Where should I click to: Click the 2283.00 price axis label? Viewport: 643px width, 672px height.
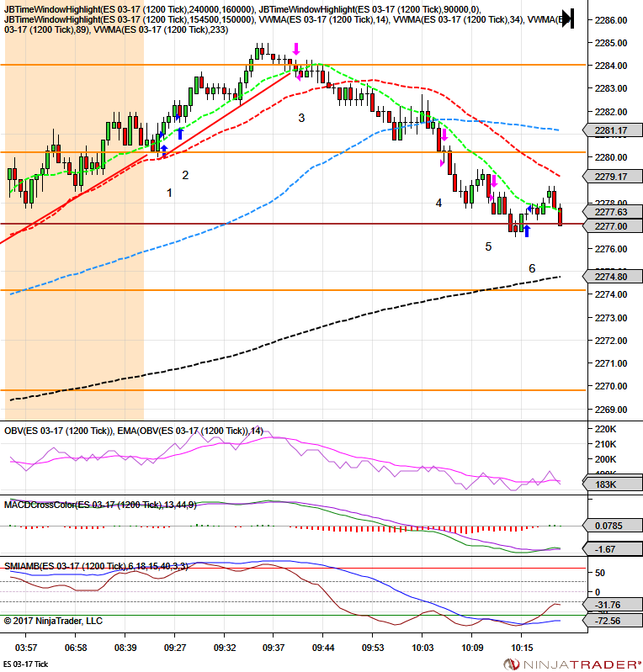(x=611, y=88)
